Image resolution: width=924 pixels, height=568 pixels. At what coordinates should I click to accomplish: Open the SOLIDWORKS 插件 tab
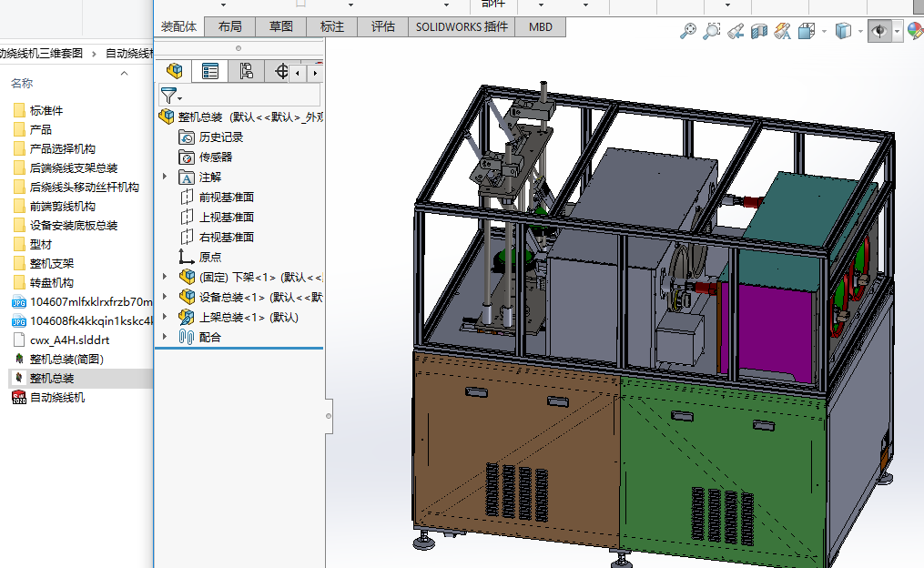pos(462,26)
